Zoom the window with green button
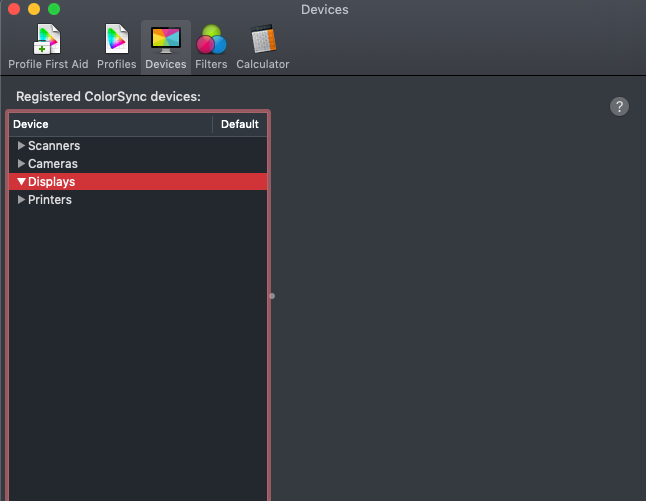This screenshot has height=501, width=646. 54,9
